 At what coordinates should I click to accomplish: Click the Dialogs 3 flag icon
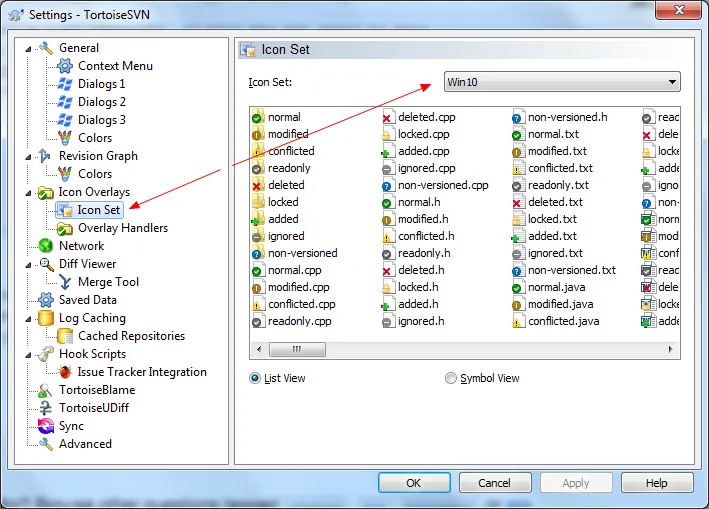pyautogui.click(x=65, y=120)
